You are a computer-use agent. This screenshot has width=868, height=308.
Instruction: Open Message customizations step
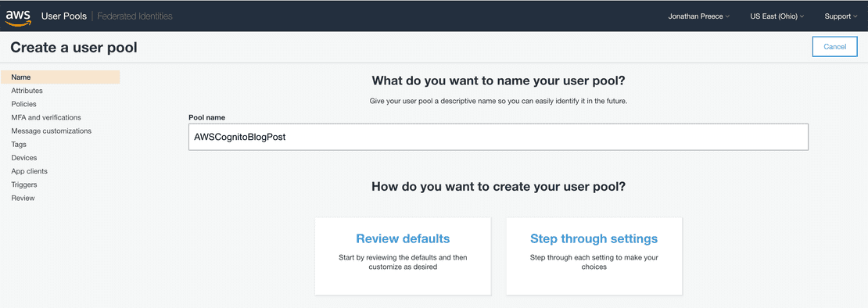coord(52,131)
